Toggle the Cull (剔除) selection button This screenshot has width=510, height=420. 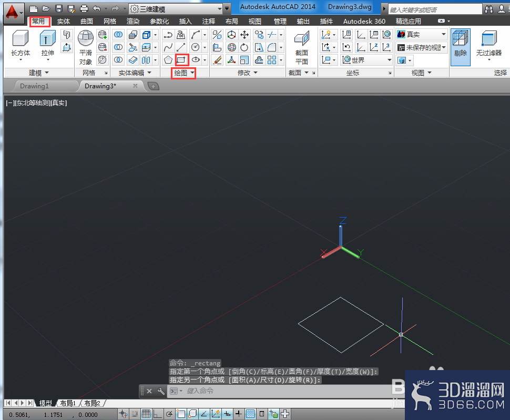pyautogui.click(x=460, y=47)
